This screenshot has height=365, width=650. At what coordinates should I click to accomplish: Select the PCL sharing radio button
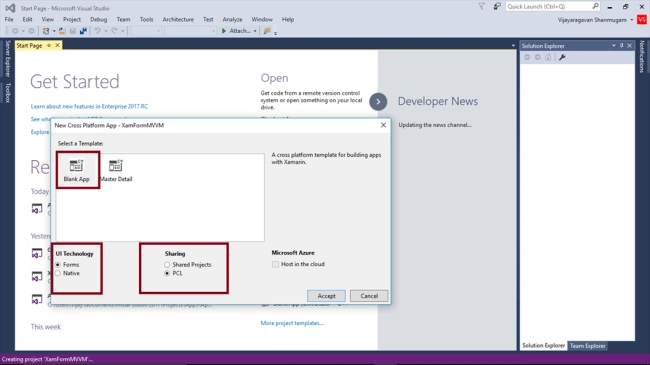pyautogui.click(x=167, y=273)
